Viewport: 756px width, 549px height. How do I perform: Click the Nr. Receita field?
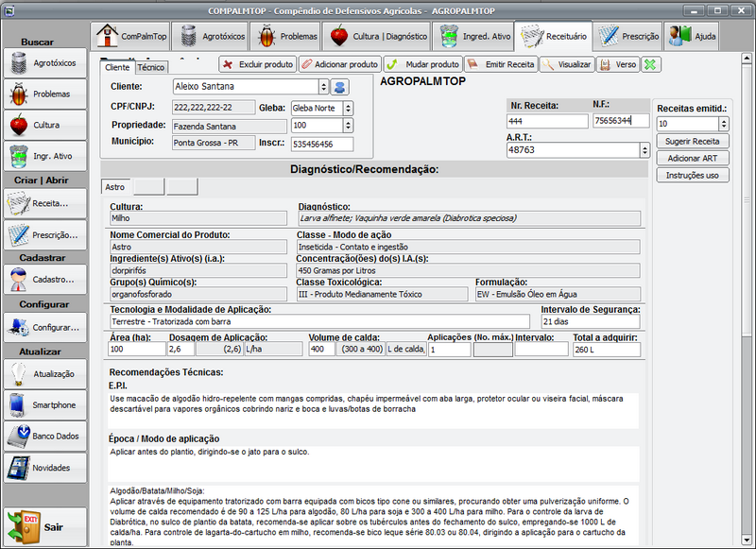pos(547,121)
